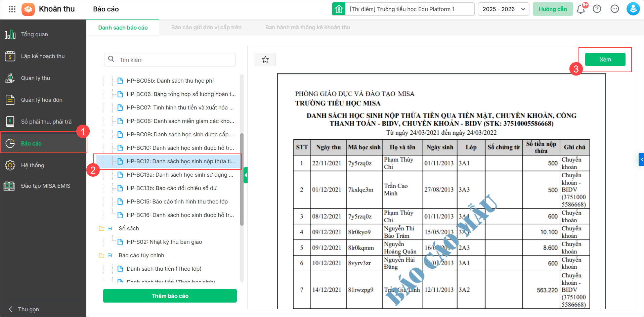Click the Xem button
This screenshot has height=317, width=644.
coord(605,59)
